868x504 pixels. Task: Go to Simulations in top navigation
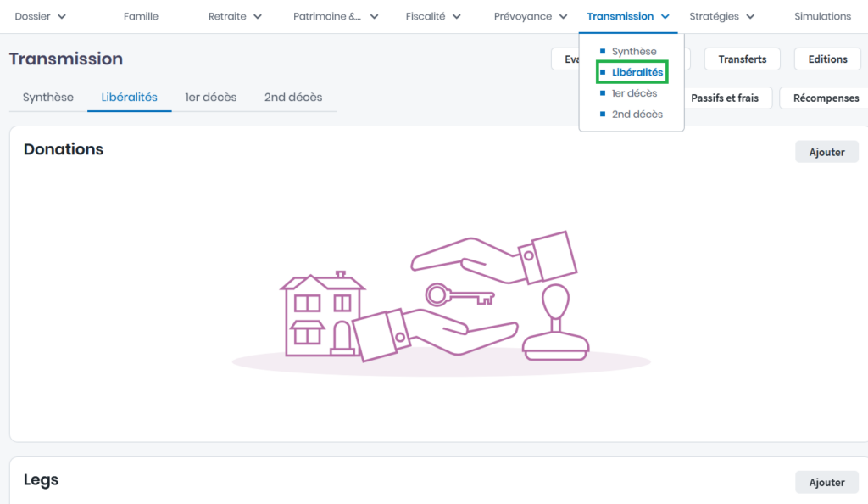point(822,16)
